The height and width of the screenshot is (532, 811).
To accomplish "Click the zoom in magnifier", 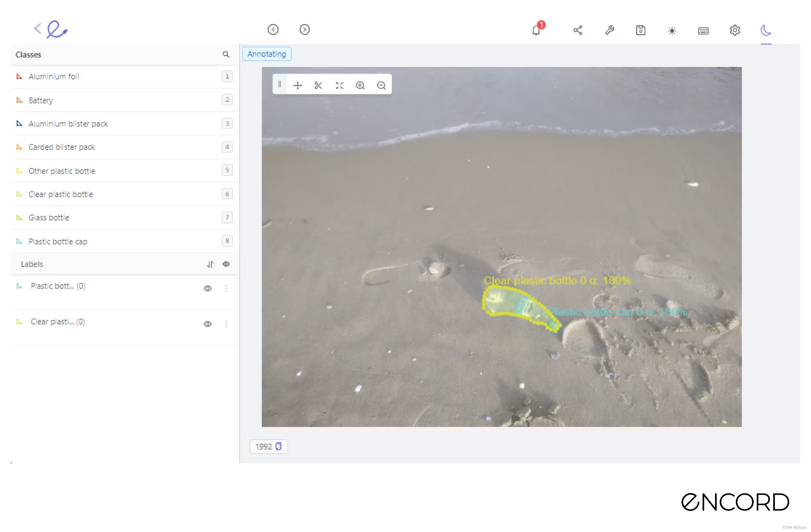I will [360, 85].
